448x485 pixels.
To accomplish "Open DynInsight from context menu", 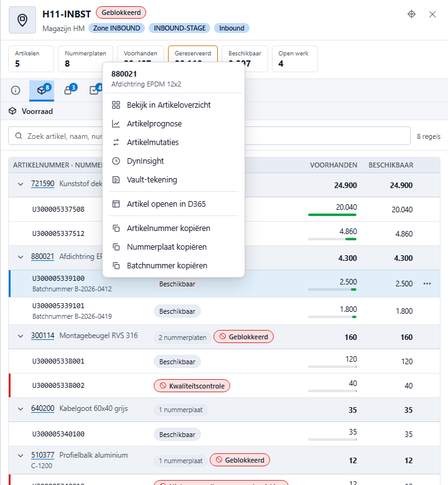I will (174, 161).
